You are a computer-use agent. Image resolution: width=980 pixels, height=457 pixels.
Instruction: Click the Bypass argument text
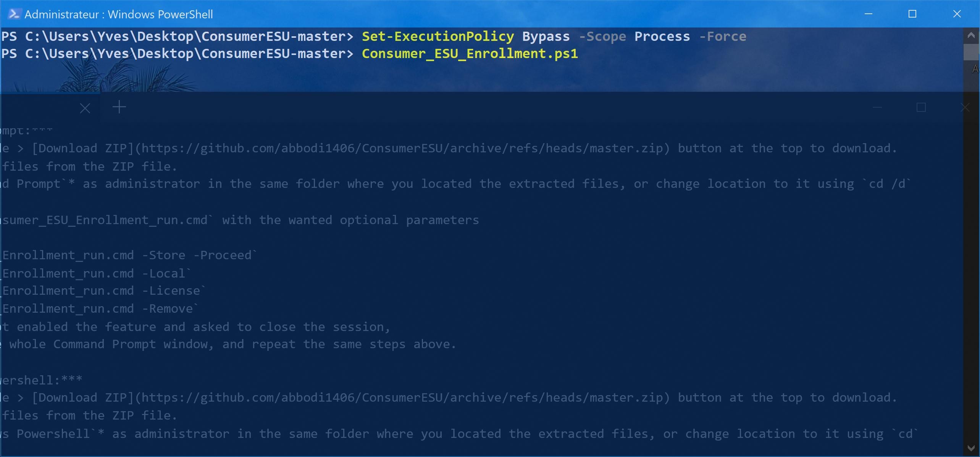[546, 37]
